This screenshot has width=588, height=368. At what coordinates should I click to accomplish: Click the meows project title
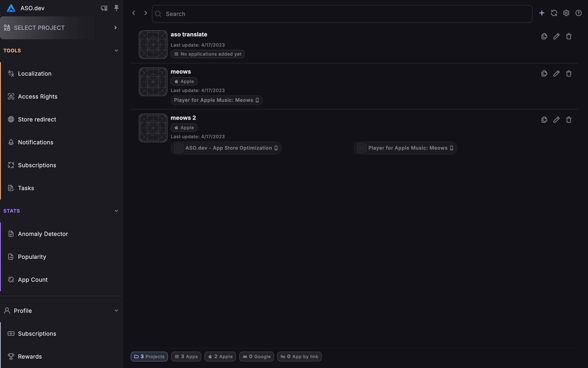[181, 72]
